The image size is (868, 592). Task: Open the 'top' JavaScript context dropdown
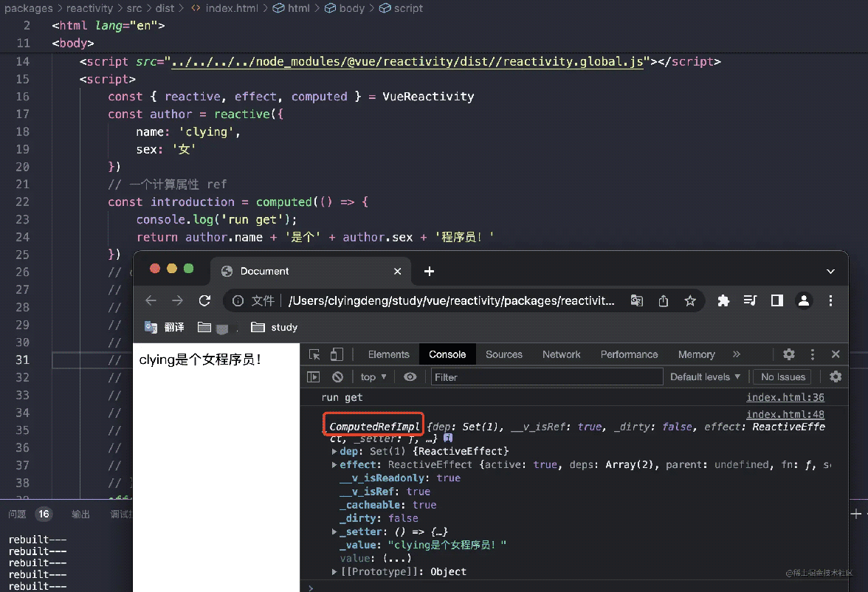coord(374,377)
